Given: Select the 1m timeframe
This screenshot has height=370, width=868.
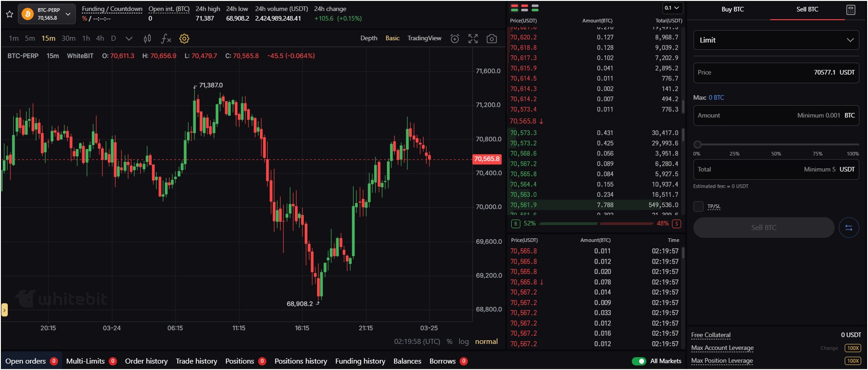Looking at the screenshot, I should (14, 38).
